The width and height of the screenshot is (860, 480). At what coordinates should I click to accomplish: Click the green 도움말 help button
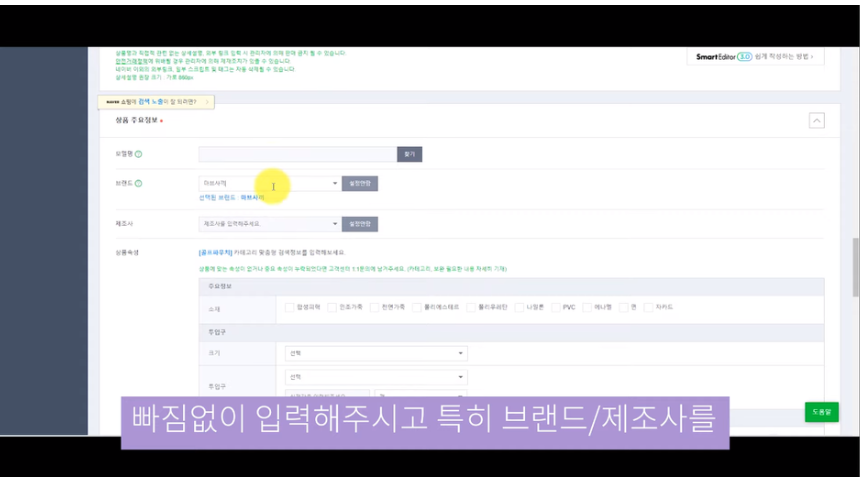(x=822, y=412)
